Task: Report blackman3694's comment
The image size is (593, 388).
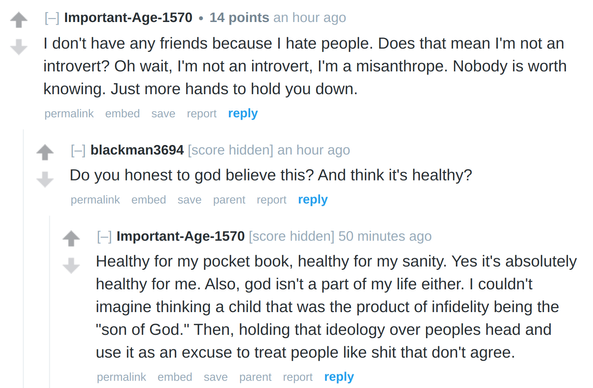Action: 272,200
